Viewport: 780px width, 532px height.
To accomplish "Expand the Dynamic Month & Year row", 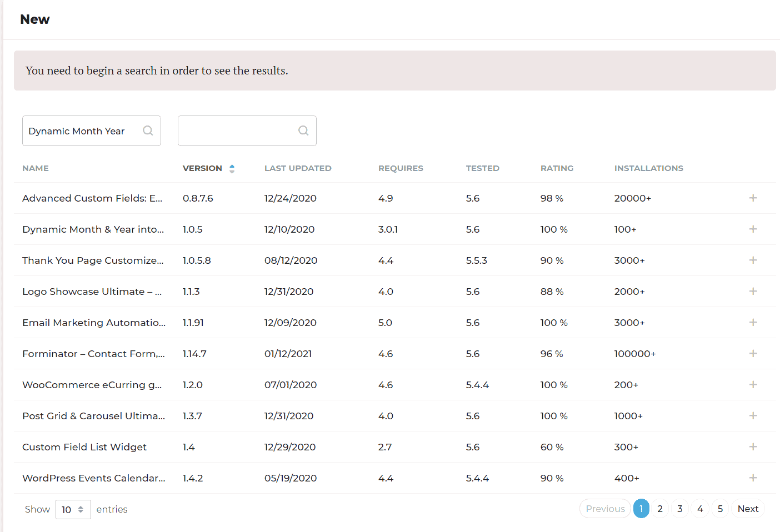I will 753,229.
